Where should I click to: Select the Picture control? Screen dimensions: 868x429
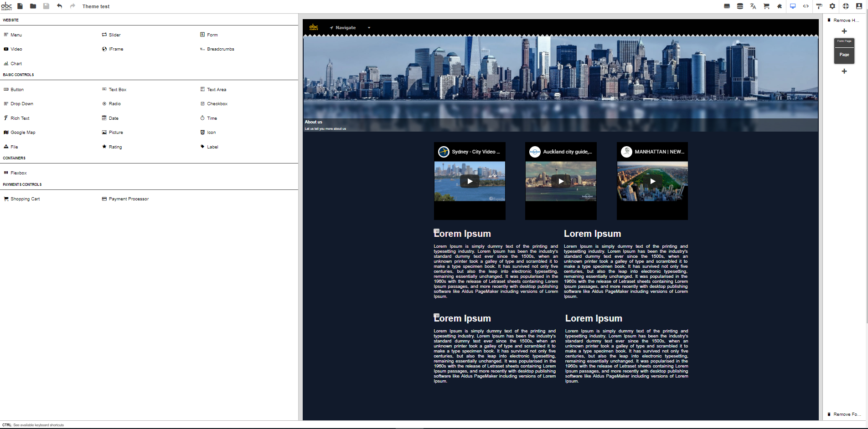pyautogui.click(x=113, y=132)
